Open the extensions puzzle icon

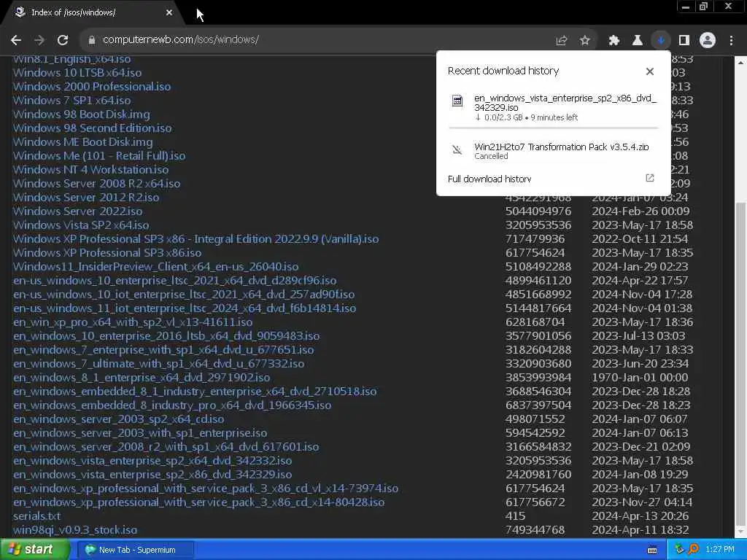click(x=614, y=41)
